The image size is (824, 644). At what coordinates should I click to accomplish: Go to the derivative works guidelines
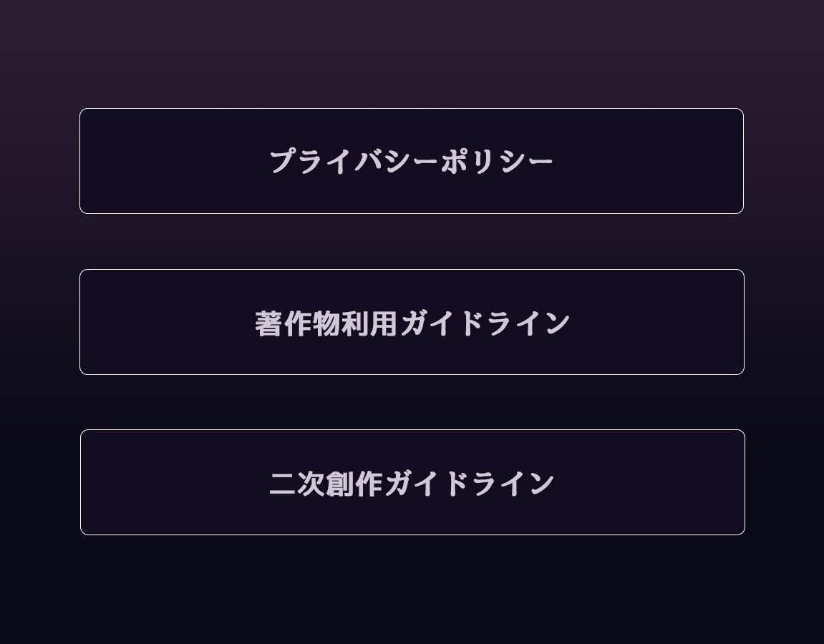click(x=412, y=483)
